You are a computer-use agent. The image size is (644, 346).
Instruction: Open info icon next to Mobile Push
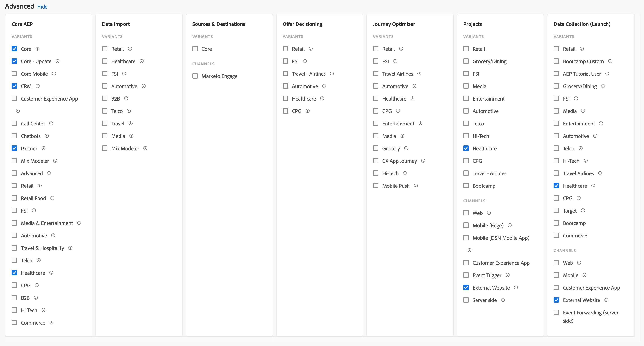click(x=416, y=185)
